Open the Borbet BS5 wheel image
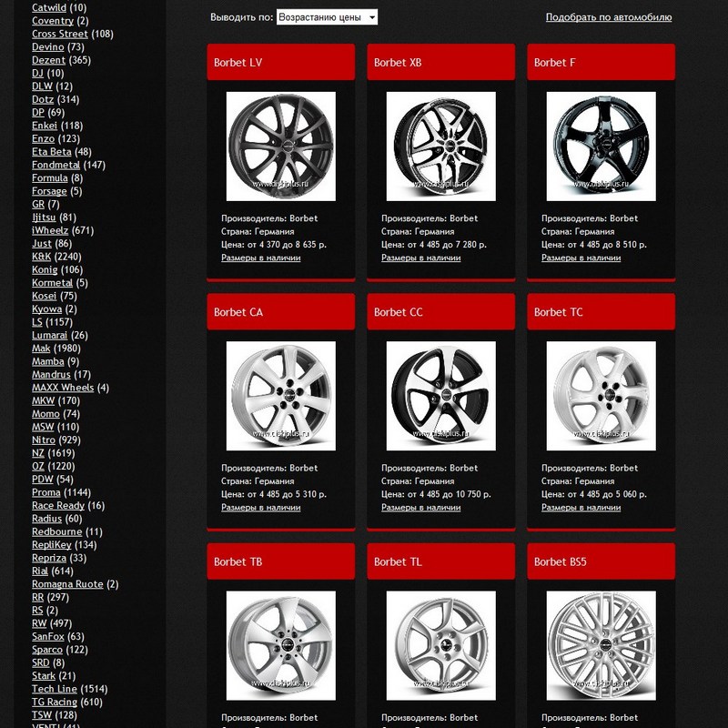Screen dimensions: 728x728 [x=602, y=645]
